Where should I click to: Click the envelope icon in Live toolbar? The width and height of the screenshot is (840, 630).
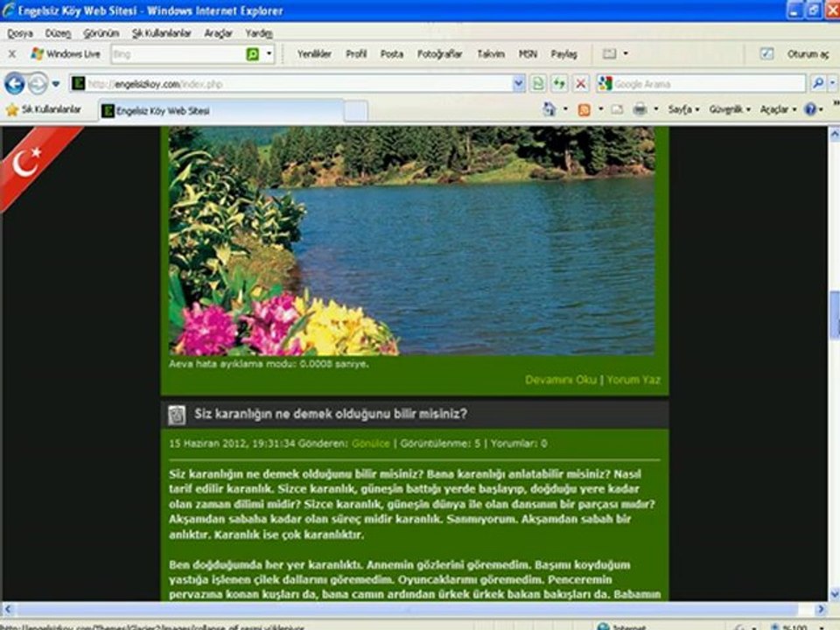(x=610, y=54)
